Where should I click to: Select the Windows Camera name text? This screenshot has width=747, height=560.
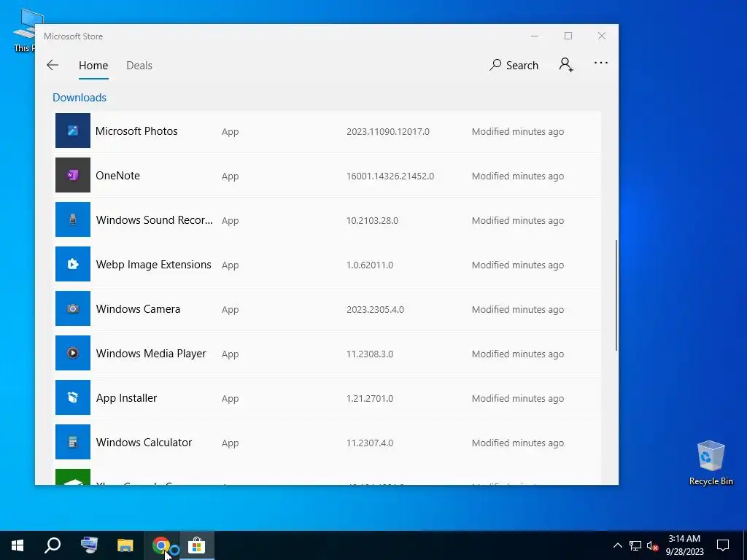[x=138, y=309]
